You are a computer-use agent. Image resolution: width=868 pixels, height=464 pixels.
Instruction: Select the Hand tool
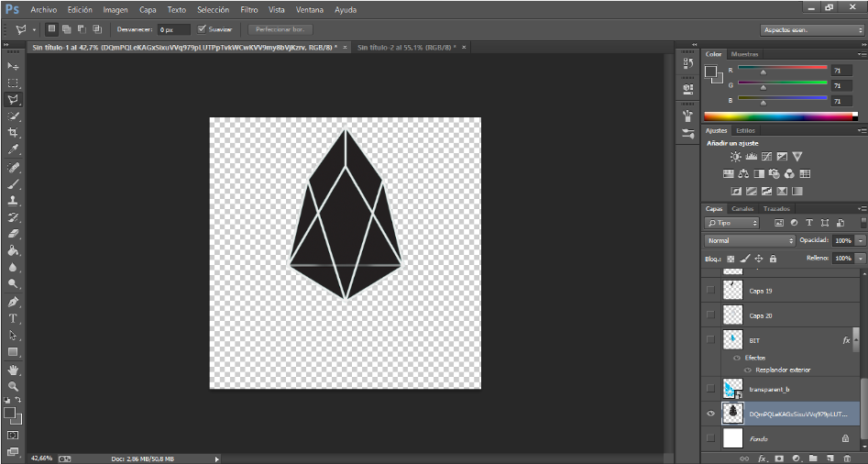click(13, 370)
